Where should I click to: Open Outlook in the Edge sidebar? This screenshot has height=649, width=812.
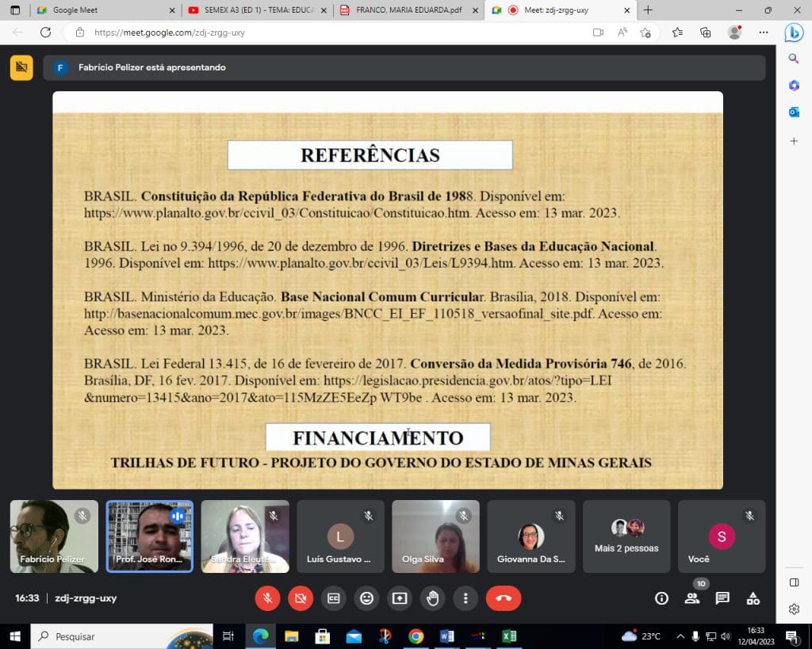(x=794, y=112)
